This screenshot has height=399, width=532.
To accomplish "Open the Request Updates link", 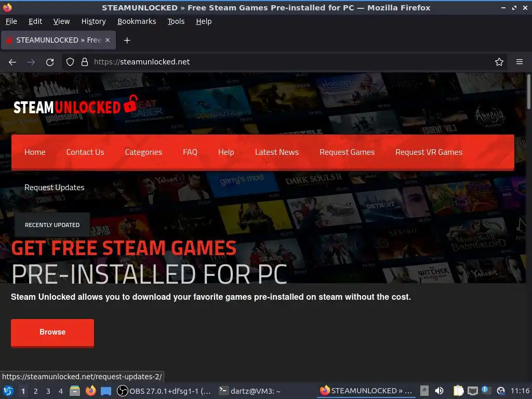I will (x=54, y=188).
